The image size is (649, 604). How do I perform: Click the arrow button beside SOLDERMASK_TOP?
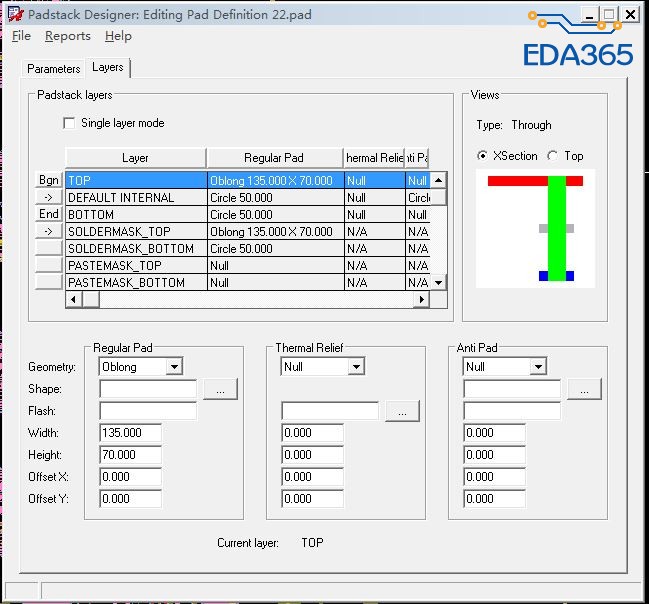(x=49, y=231)
